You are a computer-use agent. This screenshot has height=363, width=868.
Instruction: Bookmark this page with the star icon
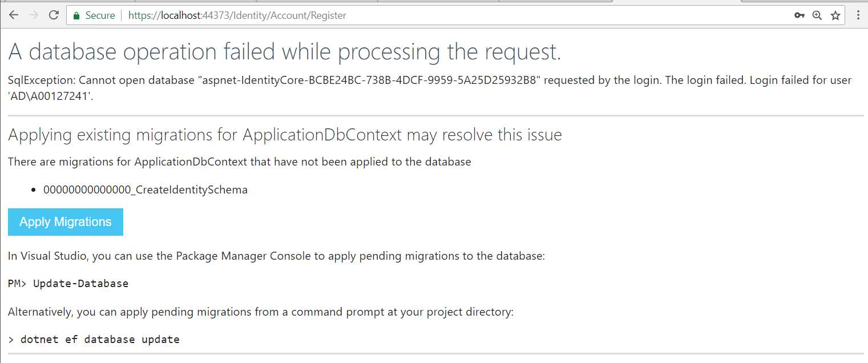point(835,15)
